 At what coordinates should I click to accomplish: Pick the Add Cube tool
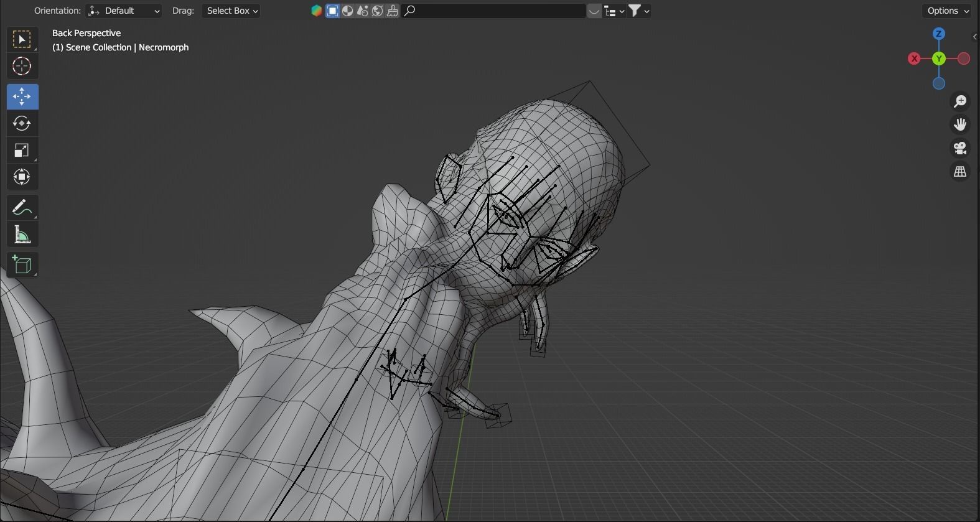pos(22,264)
